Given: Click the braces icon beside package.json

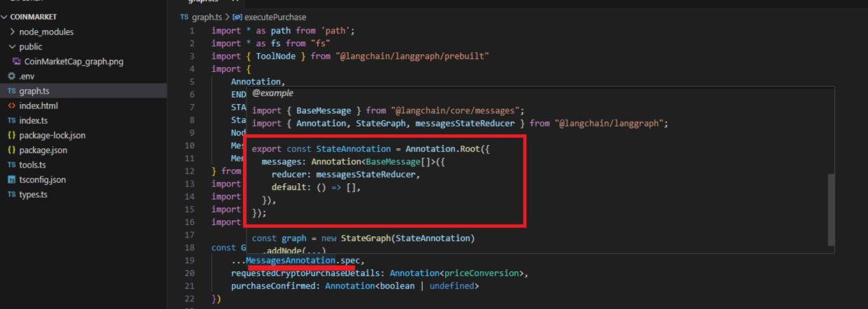Looking at the screenshot, I should [x=11, y=150].
